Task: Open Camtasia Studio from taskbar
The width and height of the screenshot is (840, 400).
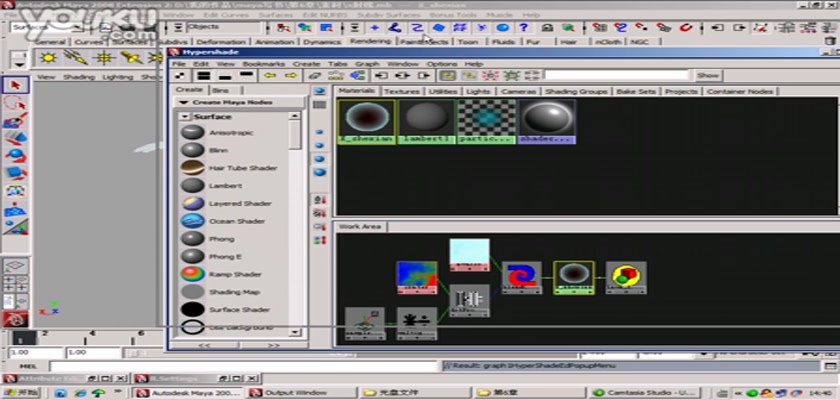Action: click(646, 393)
